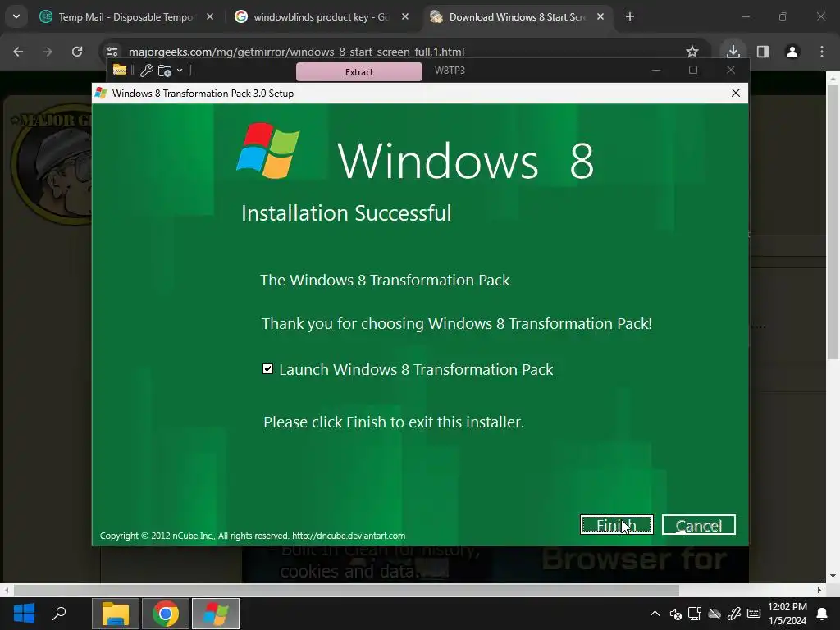Click the page's vertical scrollbar thumb
Screen dimensions: 840x630
(x=833, y=221)
